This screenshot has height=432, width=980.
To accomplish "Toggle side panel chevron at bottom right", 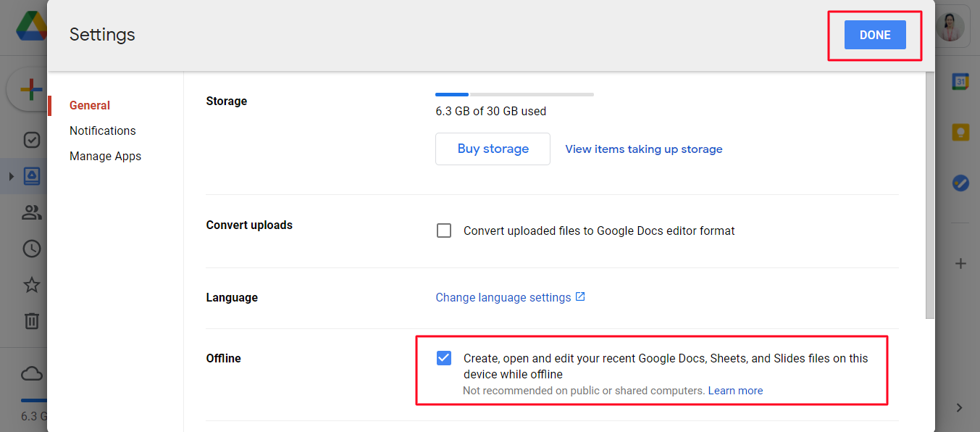I will click(x=959, y=408).
